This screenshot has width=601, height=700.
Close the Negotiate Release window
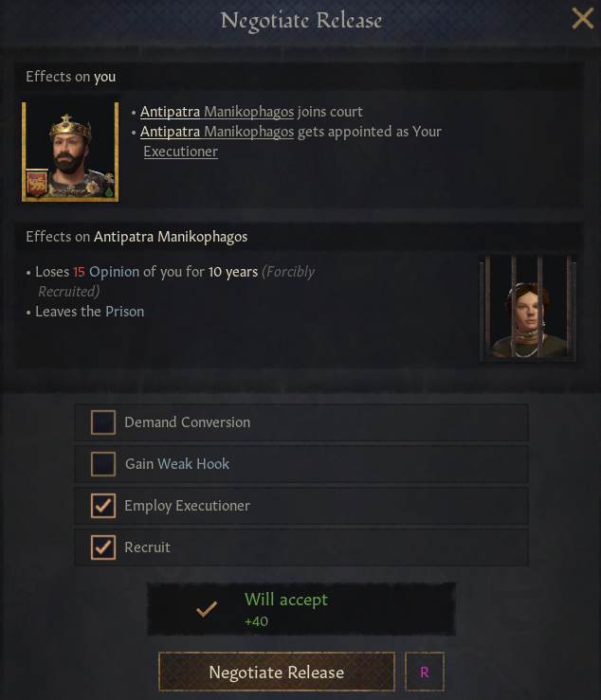click(583, 19)
